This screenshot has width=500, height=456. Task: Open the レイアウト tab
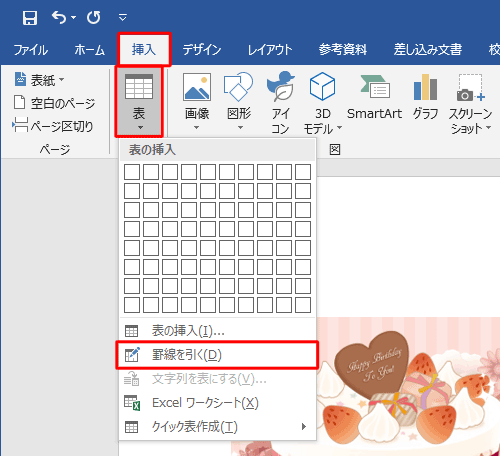(x=270, y=50)
